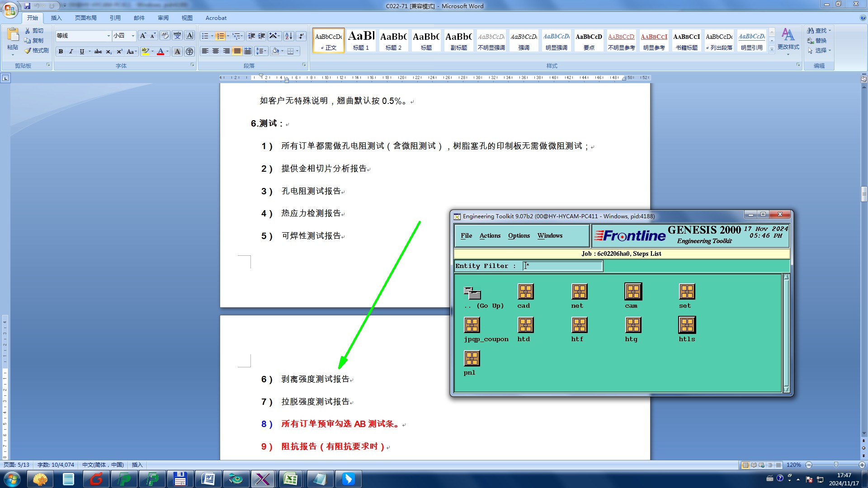This screenshot has height=488, width=868.
Task: Open the cam step in Genesis
Action: coord(633,292)
